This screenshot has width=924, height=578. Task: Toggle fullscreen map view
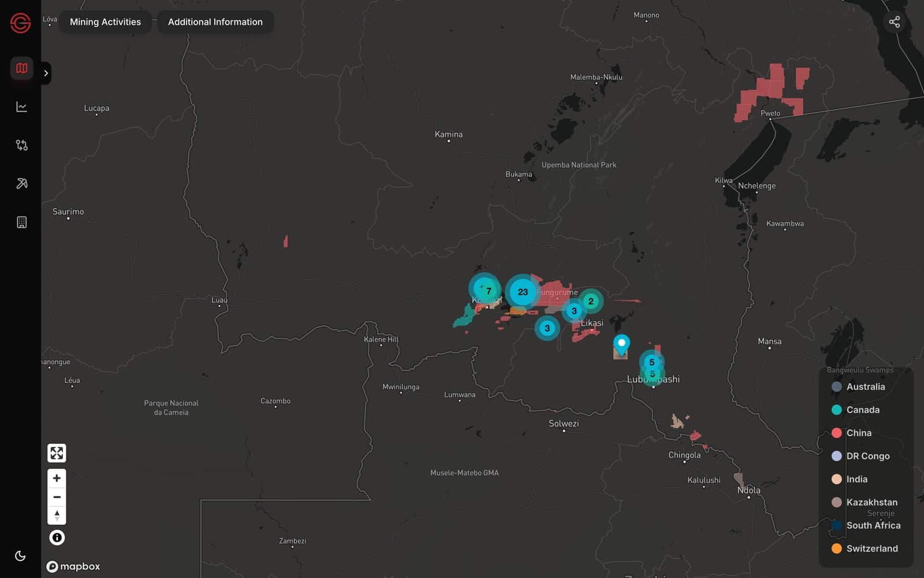pos(57,453)
